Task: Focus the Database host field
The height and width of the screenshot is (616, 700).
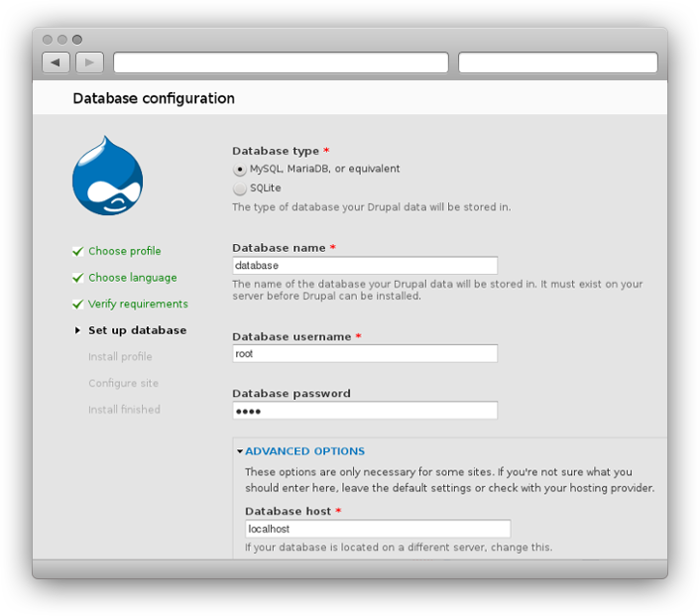Action: [378, 529]
